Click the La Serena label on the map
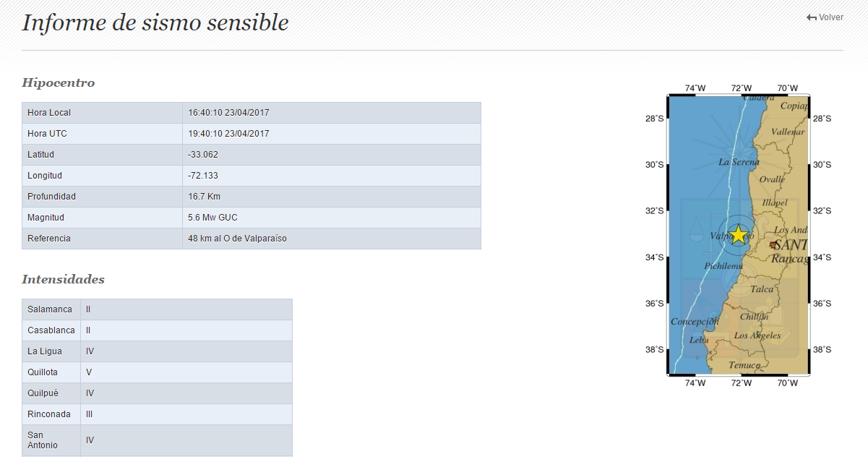Screen dimensions: 868x457 tap(739, 162)
